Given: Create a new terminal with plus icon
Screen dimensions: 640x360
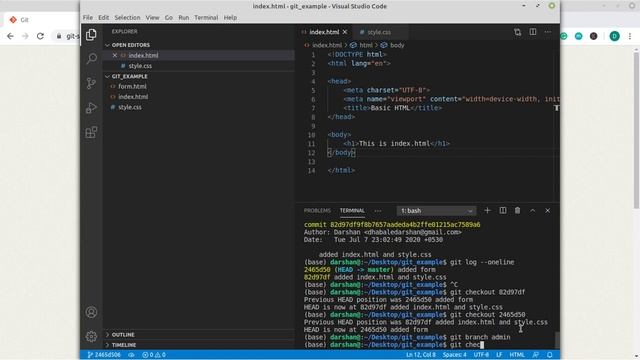Looking at the screenshot, I should pos(487,211).
